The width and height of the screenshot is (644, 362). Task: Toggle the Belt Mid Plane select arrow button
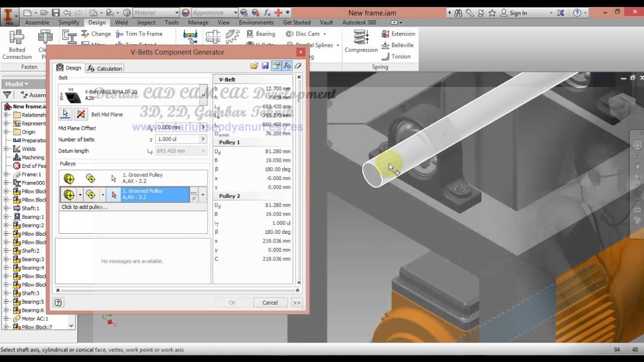tap(65, 114)
